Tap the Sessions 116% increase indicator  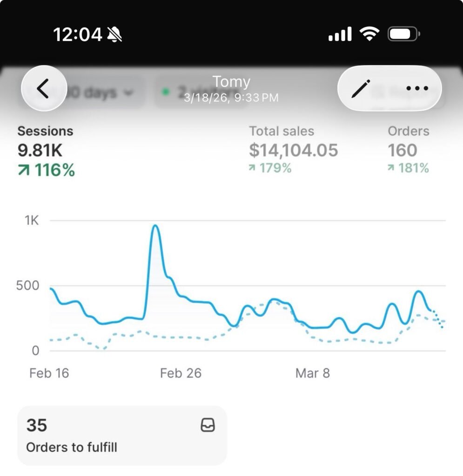[46, 170]
